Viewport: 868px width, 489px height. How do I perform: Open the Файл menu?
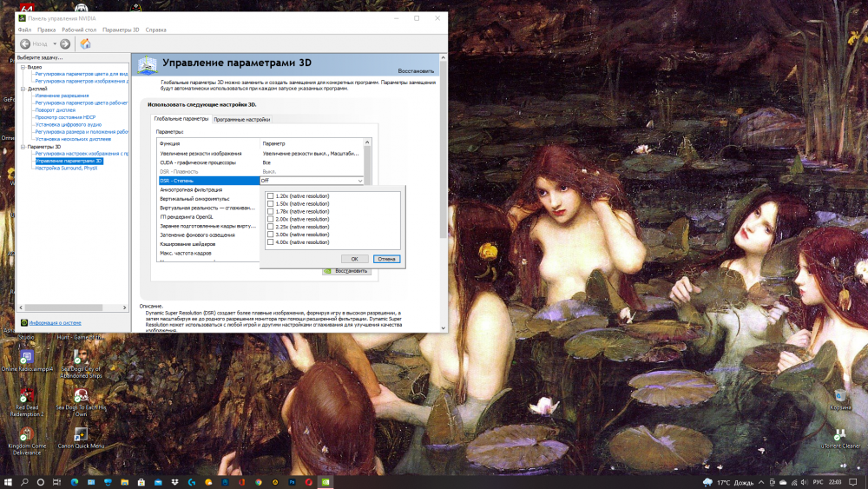24,30
